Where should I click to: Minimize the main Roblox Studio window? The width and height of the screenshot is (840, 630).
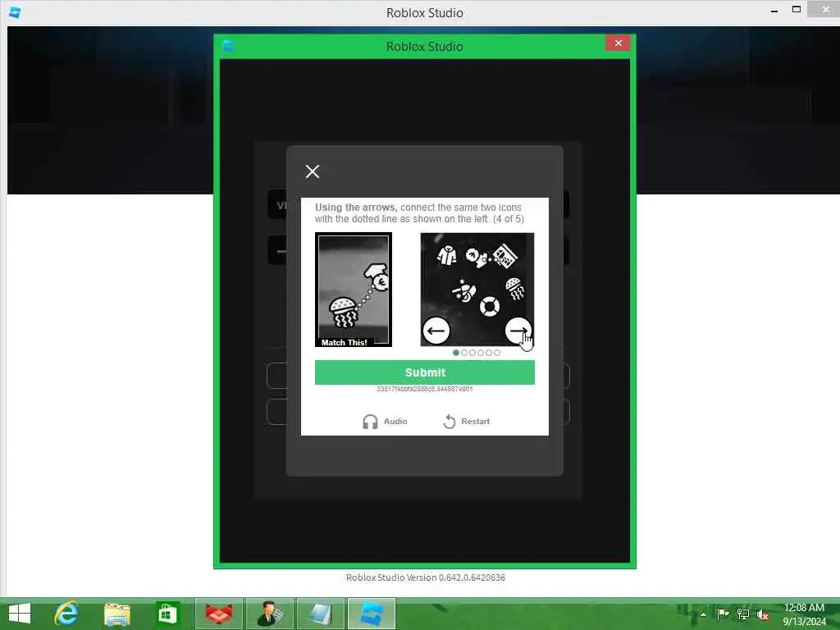click(x=774, y=10)
